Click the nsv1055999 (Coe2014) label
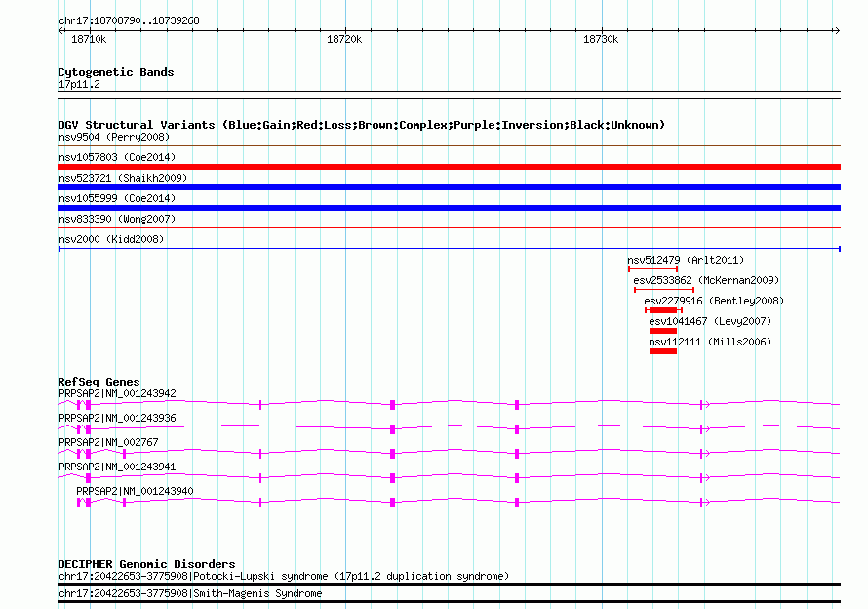The height and width of the screenshot is (609, 868). point(117,198)
